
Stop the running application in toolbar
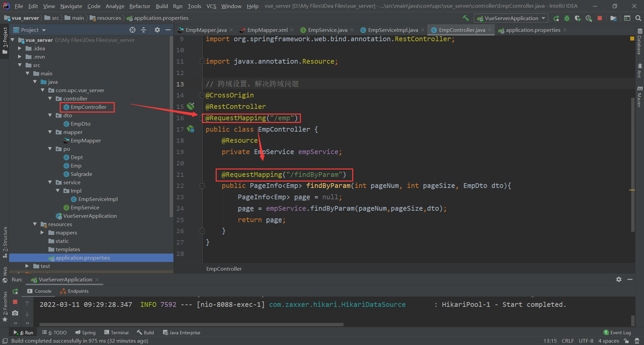pos(600,18)
